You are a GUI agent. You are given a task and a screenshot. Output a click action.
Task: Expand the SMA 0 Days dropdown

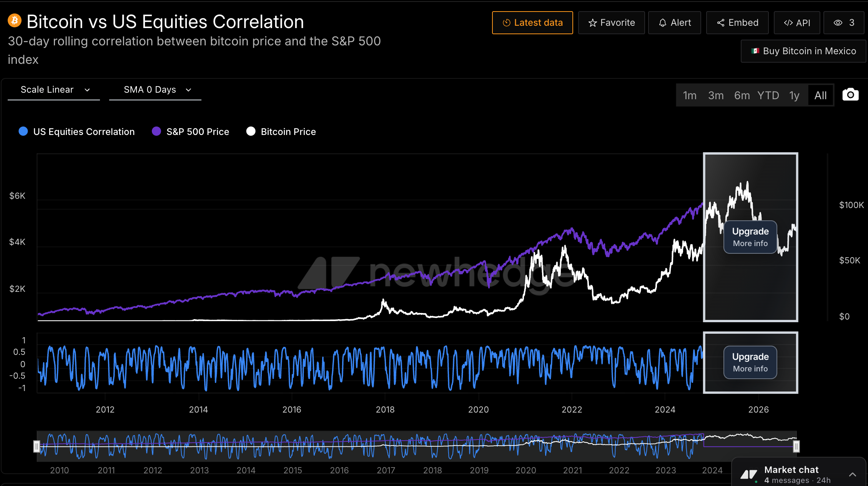[x=155, y=90]
